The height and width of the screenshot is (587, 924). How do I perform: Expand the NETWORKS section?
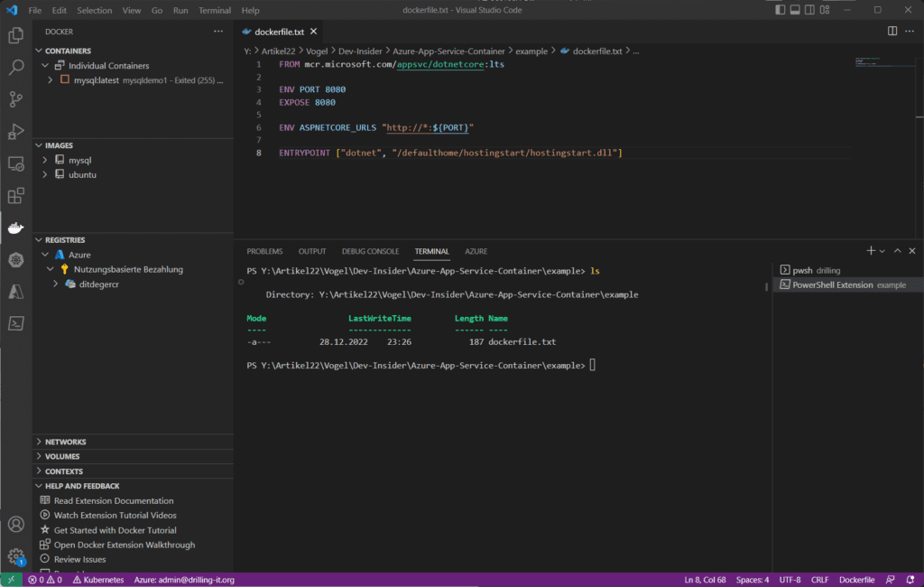(39, 442)
